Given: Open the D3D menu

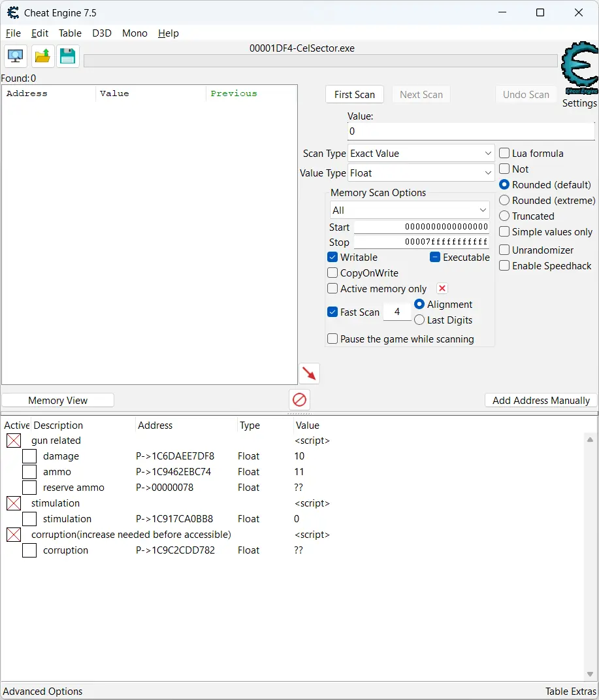Looking at the screenshot, I should click(x=102, y=33).
